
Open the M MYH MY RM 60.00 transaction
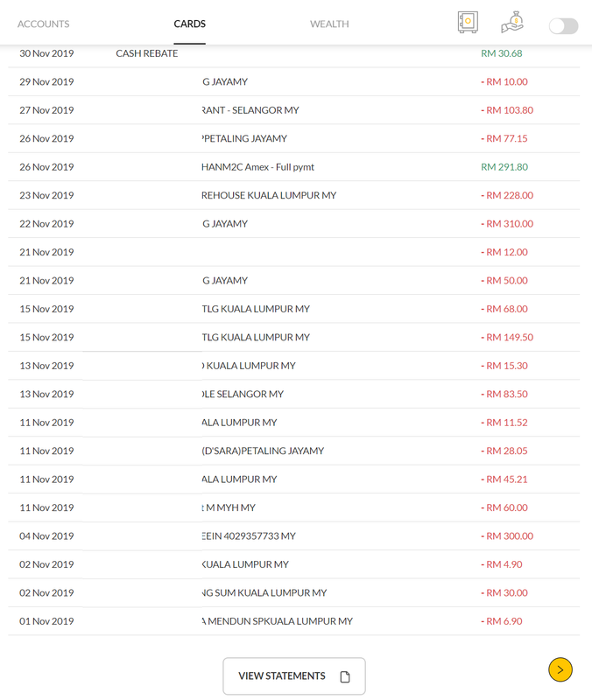(x=294, y=507)
